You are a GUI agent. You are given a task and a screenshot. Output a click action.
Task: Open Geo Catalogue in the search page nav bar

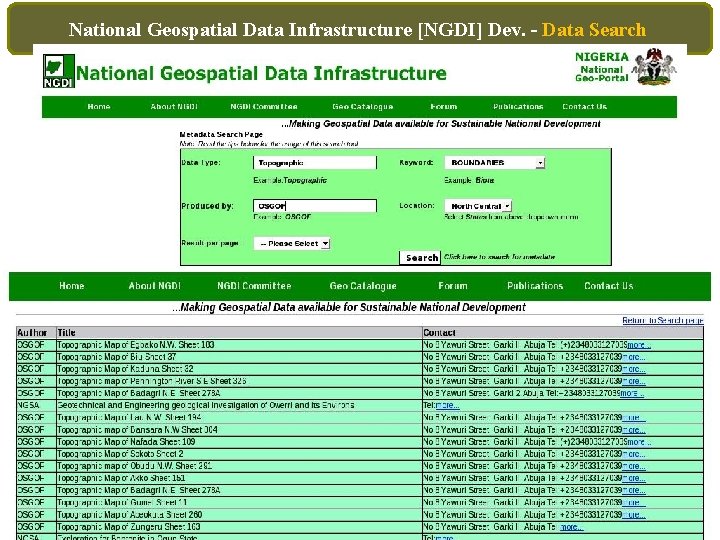click(363, 107)
